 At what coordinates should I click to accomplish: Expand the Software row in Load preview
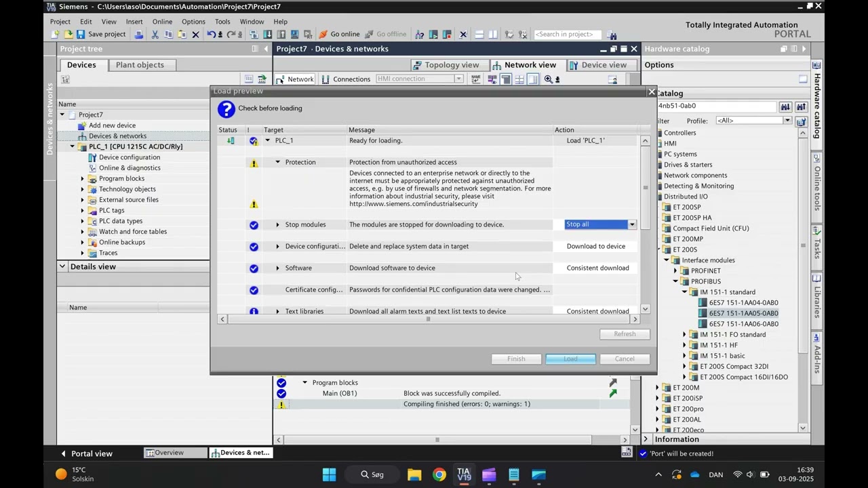(277, 268)
